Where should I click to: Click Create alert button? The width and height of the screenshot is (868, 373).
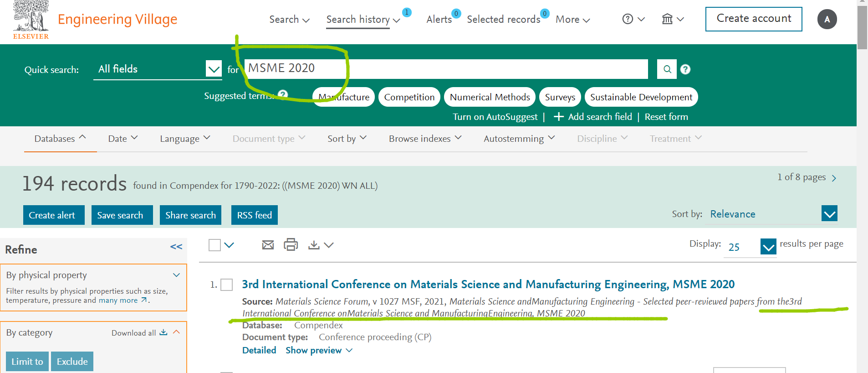click(54, 215)
